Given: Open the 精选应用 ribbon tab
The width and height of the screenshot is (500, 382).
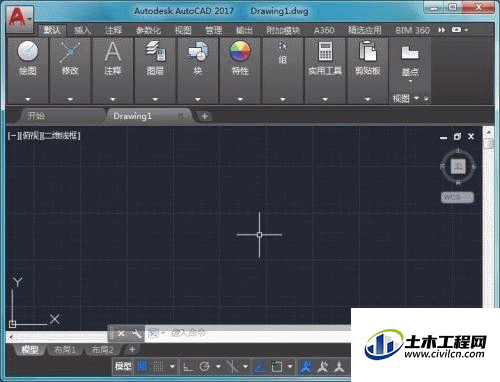Looking at the screenshot, I should pos(365,30).
